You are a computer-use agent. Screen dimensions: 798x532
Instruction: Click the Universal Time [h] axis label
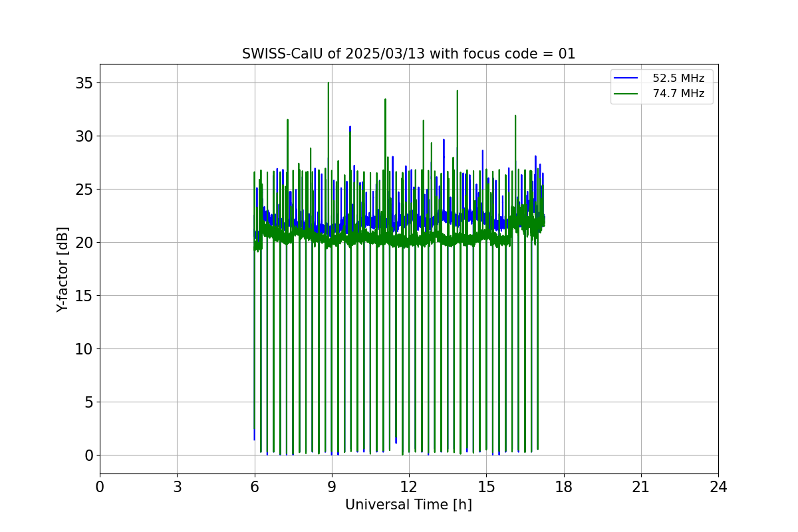pos(408,505)
